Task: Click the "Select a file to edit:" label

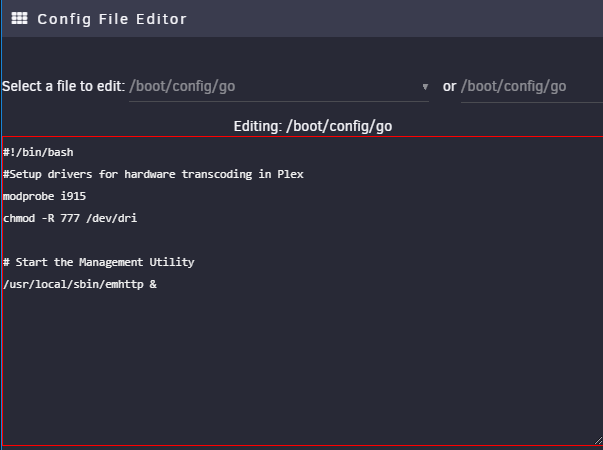Action: coord(63,86)
